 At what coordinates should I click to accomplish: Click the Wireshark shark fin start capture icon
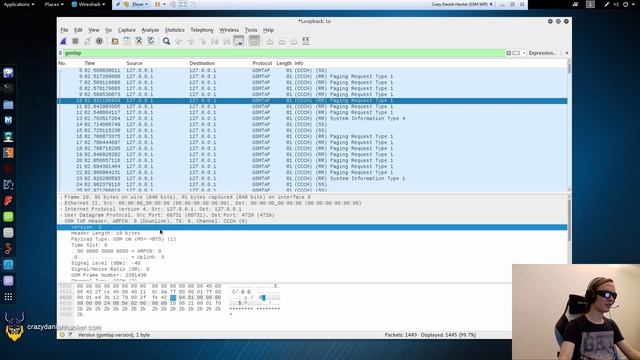tap(64, 41)
